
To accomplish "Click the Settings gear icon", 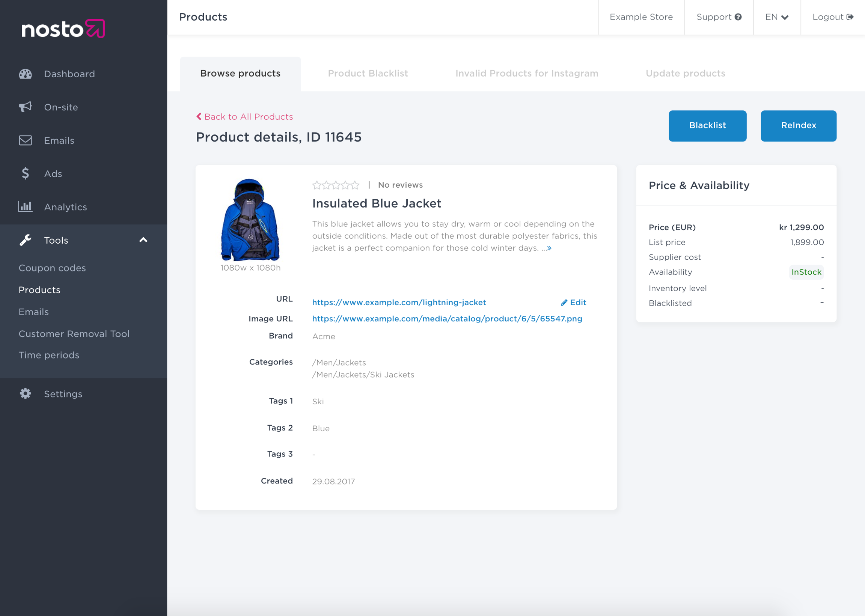I will 26,394.
